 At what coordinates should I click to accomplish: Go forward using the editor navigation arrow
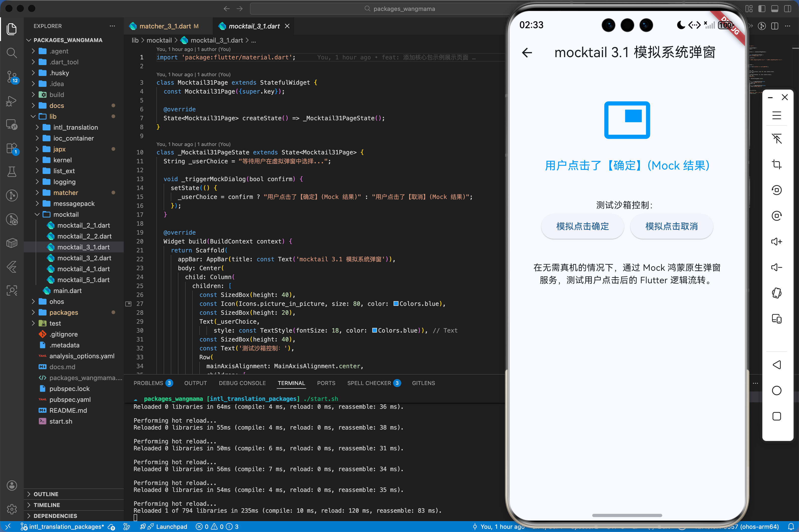[x=240, y=9]
